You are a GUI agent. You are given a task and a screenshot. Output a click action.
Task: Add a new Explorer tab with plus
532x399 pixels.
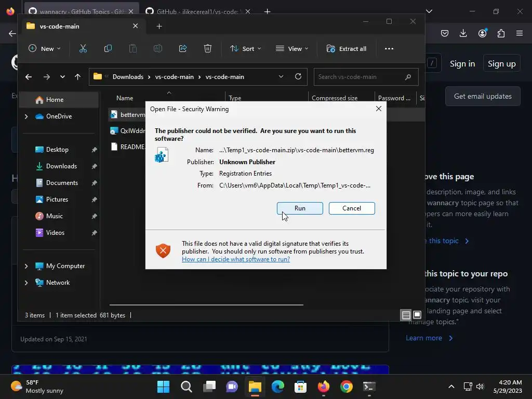(159, 26)
